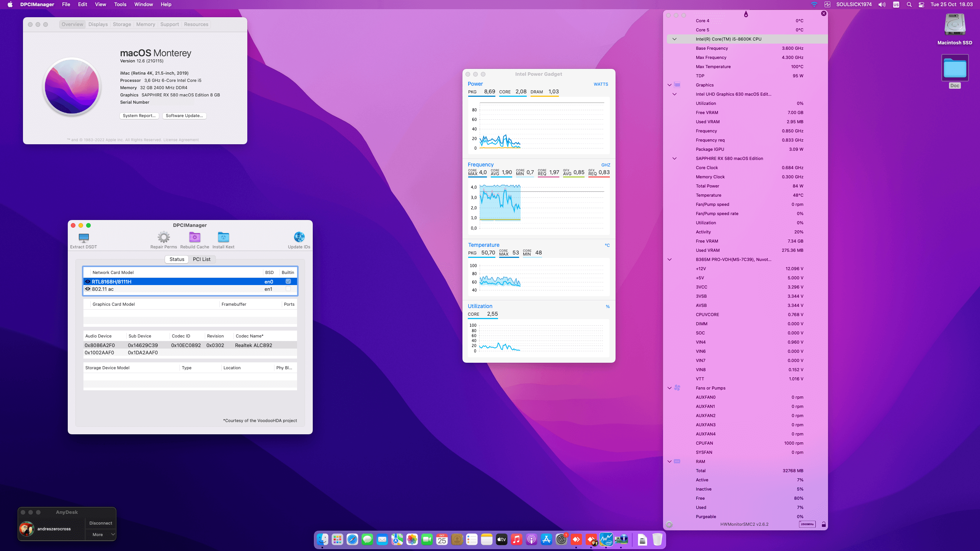
Task: Collapse the B365M PRO-VDH motherboard group
Action: tap(670, 259)
